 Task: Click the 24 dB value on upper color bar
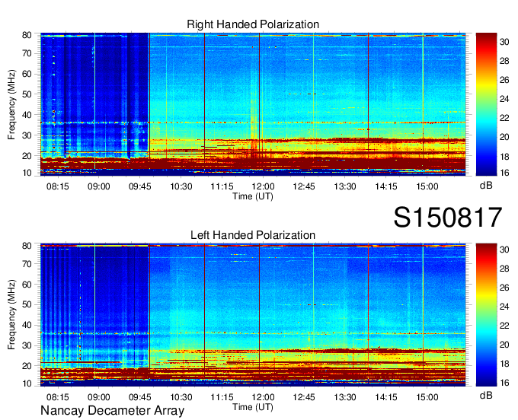click(504, 99)
